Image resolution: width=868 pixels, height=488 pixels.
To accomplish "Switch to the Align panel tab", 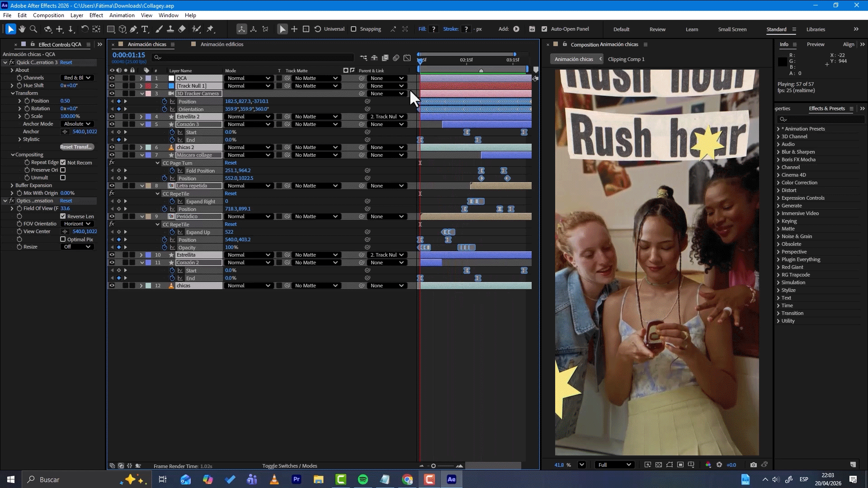I will pyautogui.click(x=849, y=44).
